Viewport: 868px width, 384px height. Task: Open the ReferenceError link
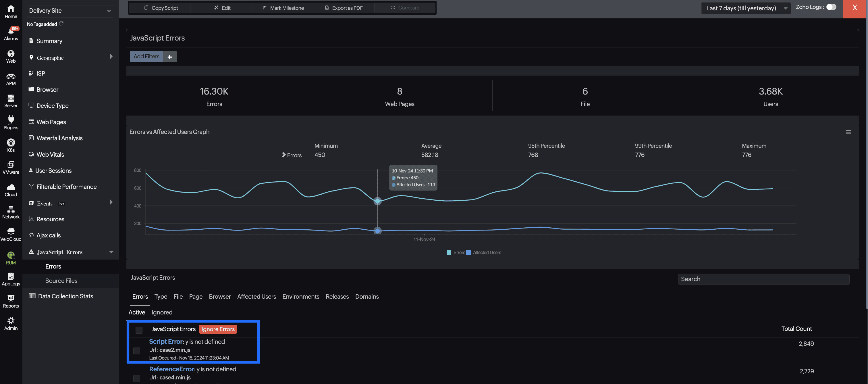click(x=171, y=369)
